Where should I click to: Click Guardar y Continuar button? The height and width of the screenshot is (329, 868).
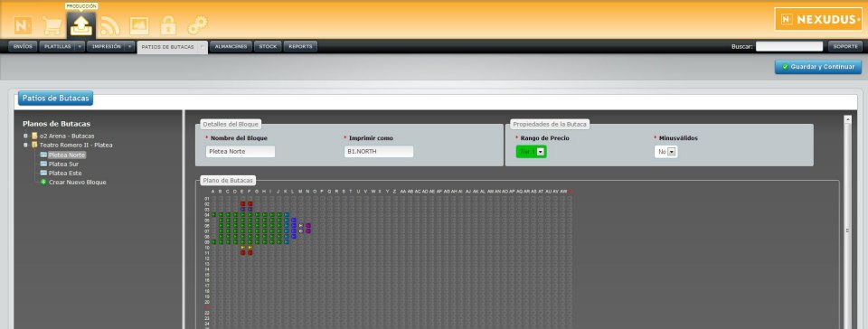(x=818, y=67)
